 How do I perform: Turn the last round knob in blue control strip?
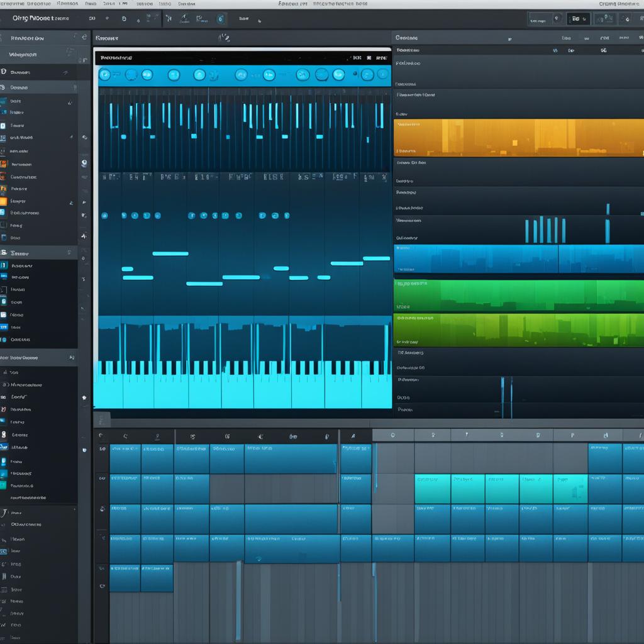(382, 74)
